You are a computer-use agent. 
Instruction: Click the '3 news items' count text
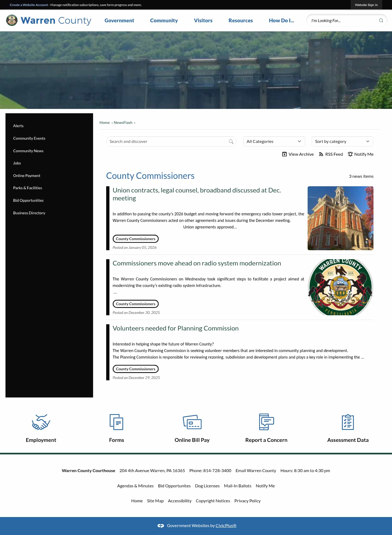click(361, 176)
